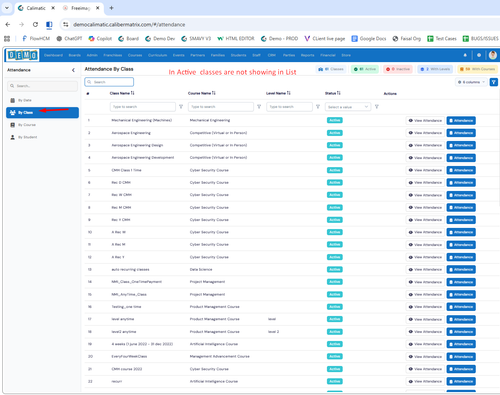Expand the 6 columns dropdown
Screen dimensions: 500x395
(471, 82)
